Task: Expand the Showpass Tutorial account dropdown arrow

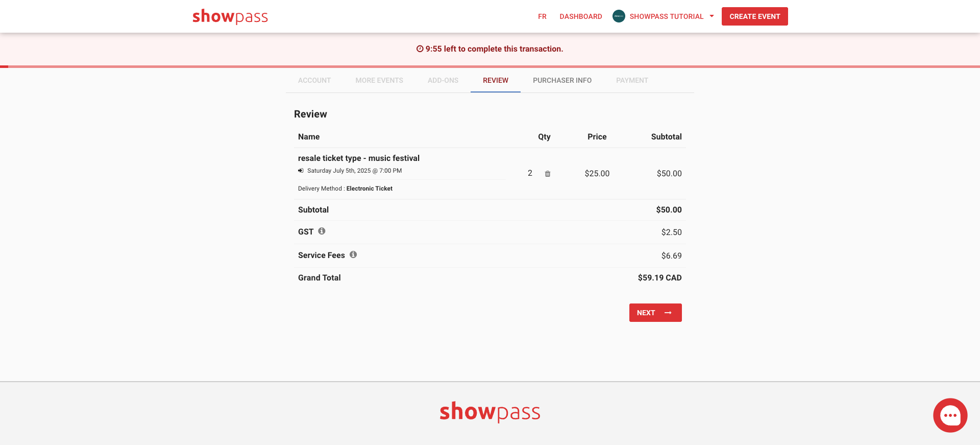Action: pos(712,16)
